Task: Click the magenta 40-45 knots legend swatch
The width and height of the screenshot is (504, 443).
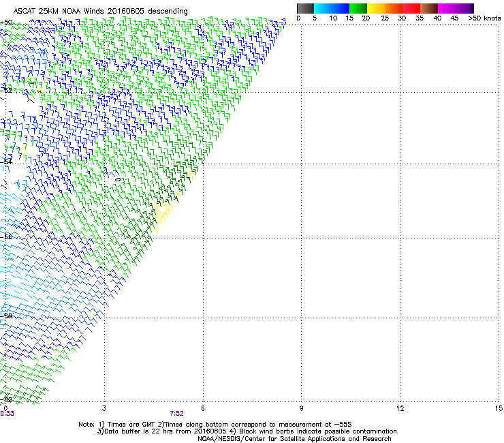Action: 447,8
